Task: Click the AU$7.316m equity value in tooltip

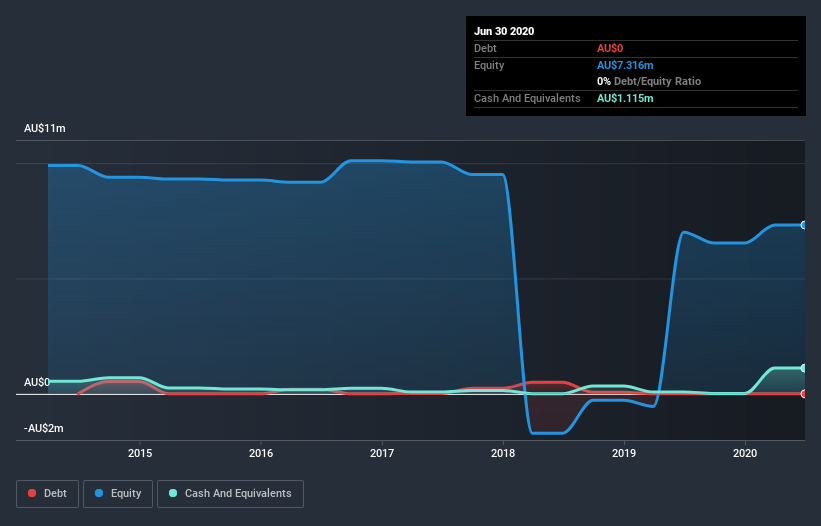Action: click(625, 65)
